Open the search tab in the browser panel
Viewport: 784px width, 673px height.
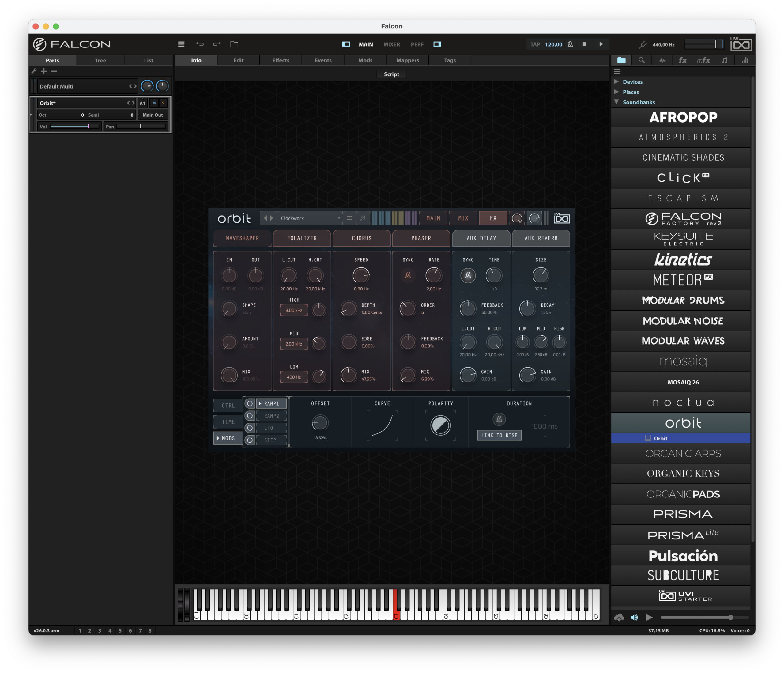642,60
